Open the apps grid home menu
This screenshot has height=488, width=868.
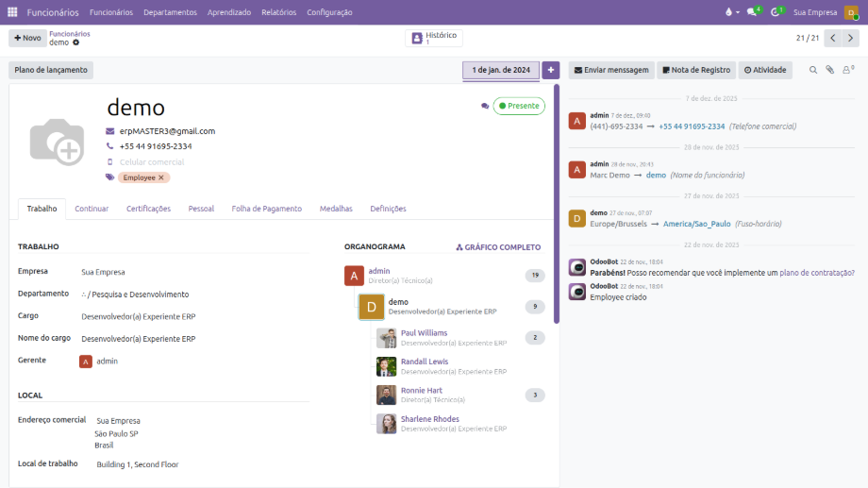tap(12, 12)
